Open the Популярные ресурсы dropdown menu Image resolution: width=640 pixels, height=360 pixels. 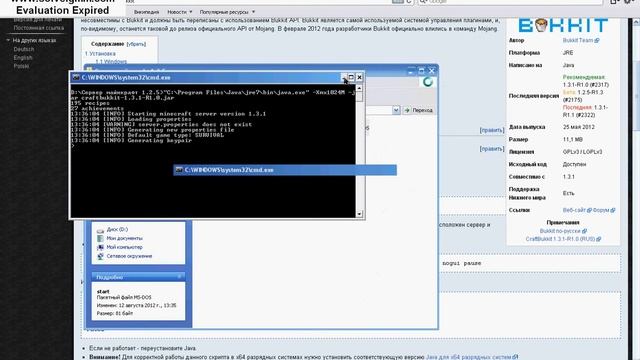pos(227,12)
